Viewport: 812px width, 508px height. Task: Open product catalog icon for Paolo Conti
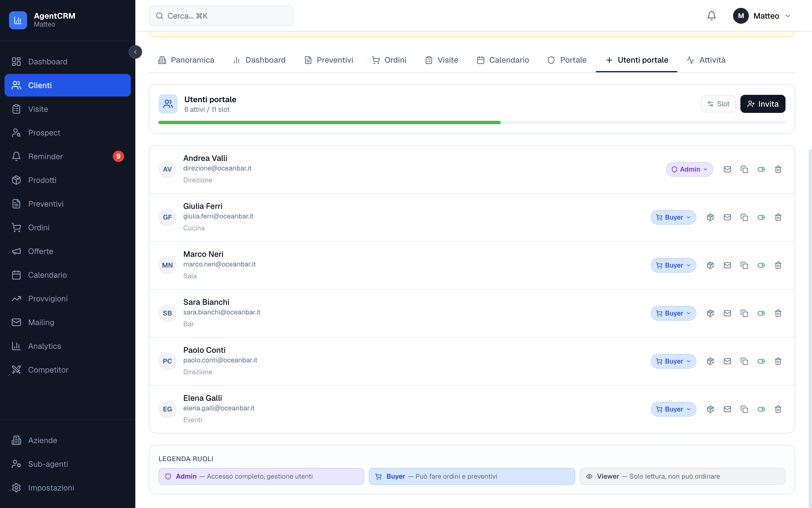[710, 361]
